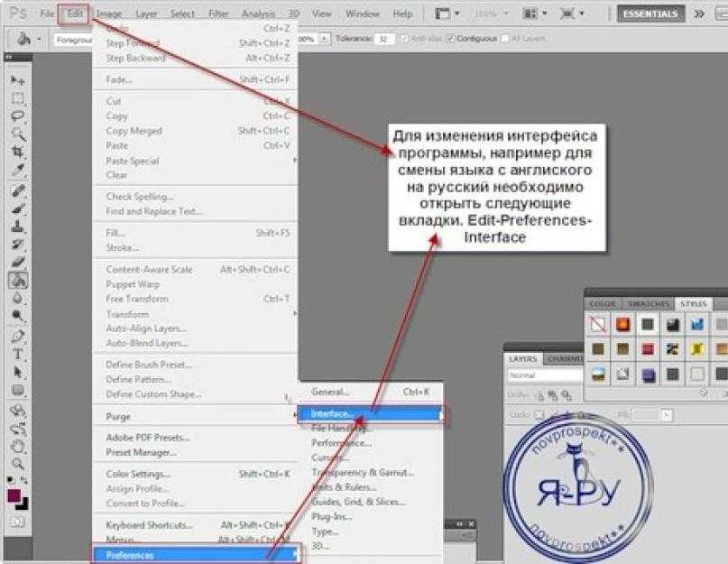Select the Blur tool
Viewport: 728px width, 564px height.
click(x=18, y=299)
